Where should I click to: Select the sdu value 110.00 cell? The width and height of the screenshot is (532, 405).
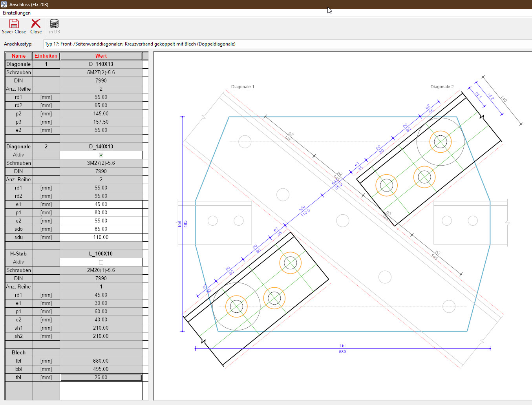tap(101, 237)
